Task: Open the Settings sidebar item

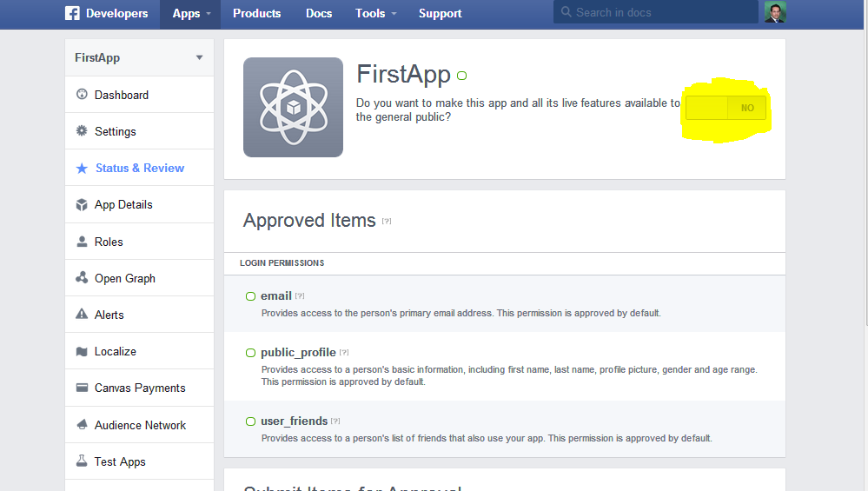Action: pos(140,131)
